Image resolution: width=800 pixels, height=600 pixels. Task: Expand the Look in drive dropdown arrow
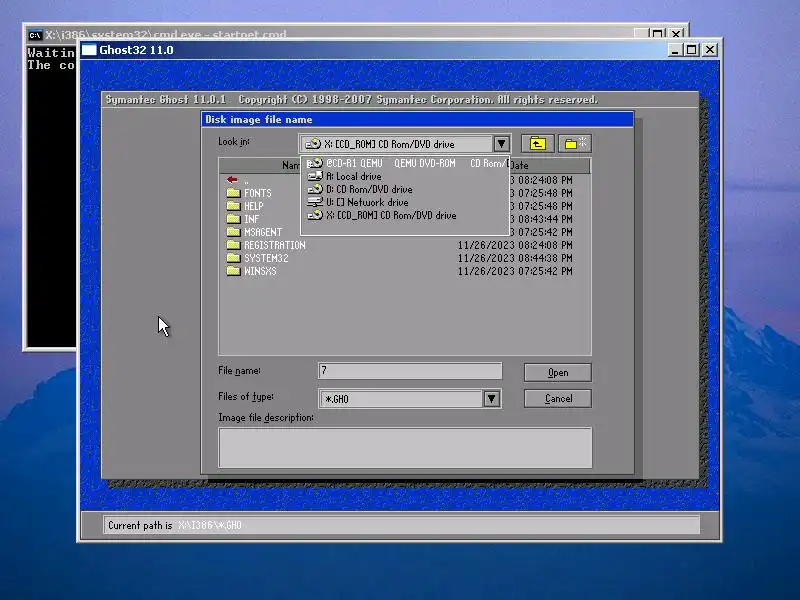pos(501,144)
